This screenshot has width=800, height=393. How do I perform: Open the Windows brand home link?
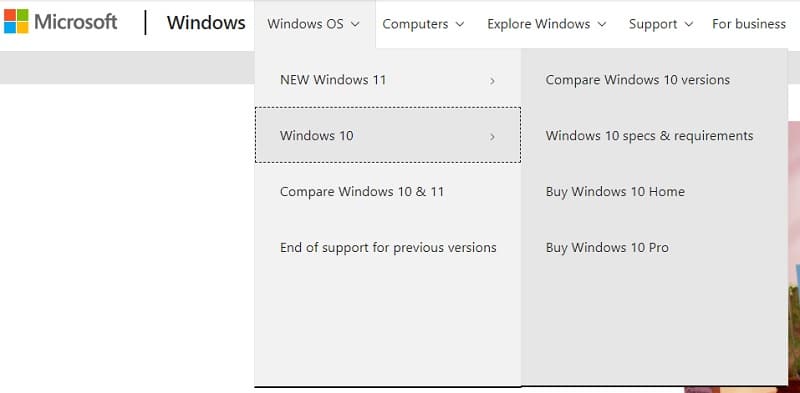click(x=206, y=23)
